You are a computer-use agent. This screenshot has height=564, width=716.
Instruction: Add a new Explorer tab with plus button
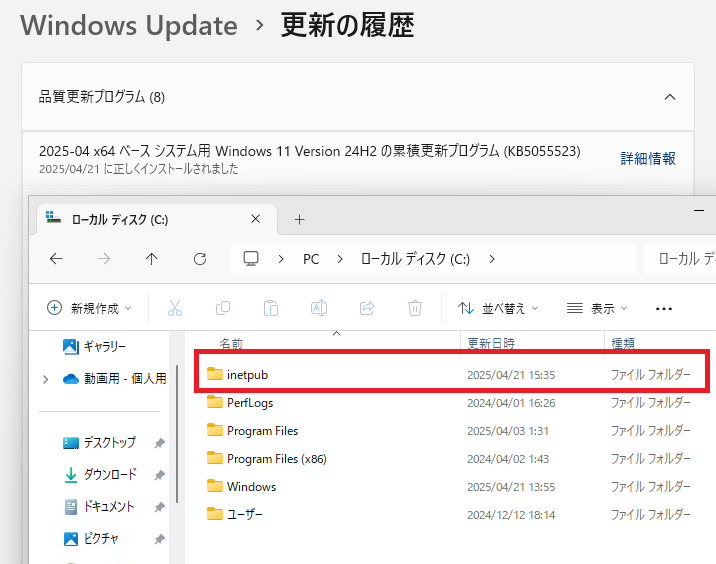click(x=300, y=220)
